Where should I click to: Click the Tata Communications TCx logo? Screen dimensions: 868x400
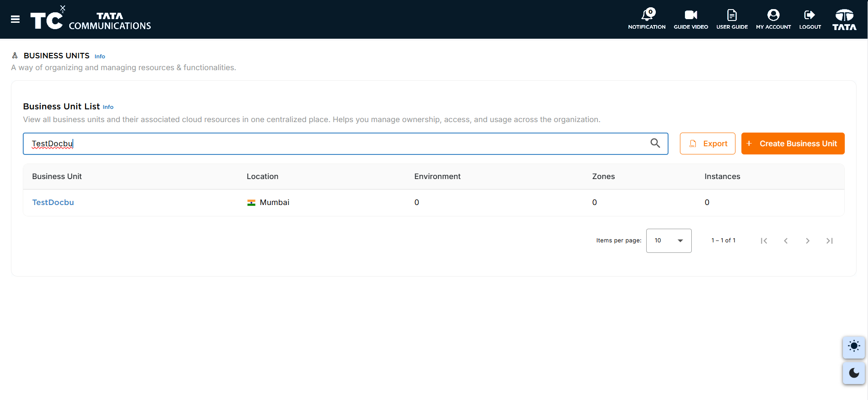coord(90,19)
